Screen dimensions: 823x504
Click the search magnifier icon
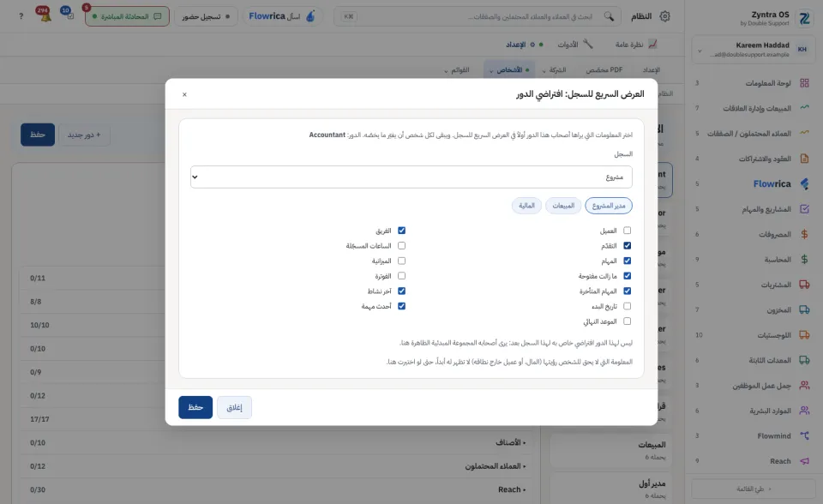click(x=609, y=16)
